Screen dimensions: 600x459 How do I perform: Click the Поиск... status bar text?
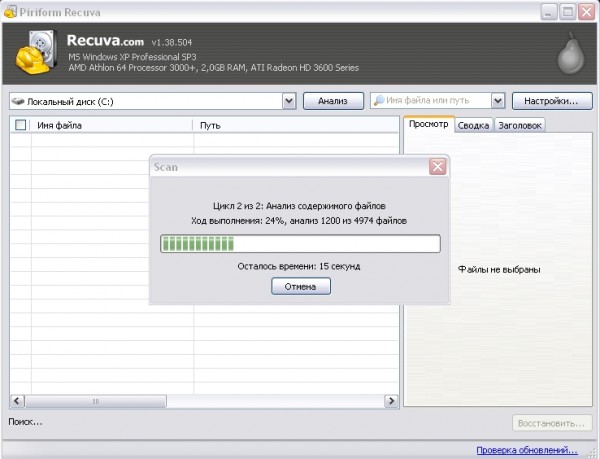click(25, 422)
